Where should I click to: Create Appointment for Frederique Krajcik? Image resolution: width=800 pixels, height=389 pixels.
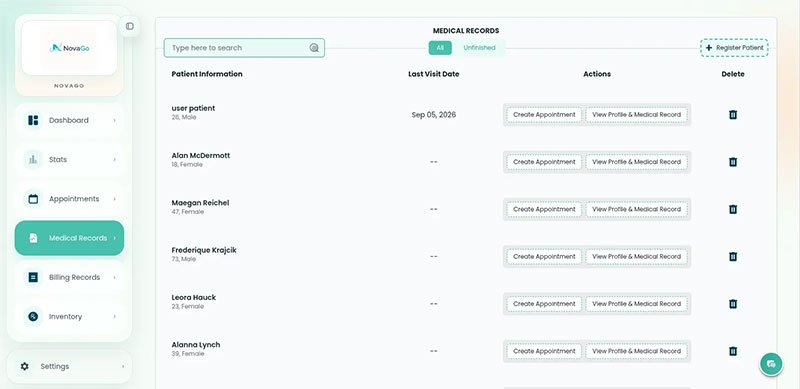(x=544, y=257)
